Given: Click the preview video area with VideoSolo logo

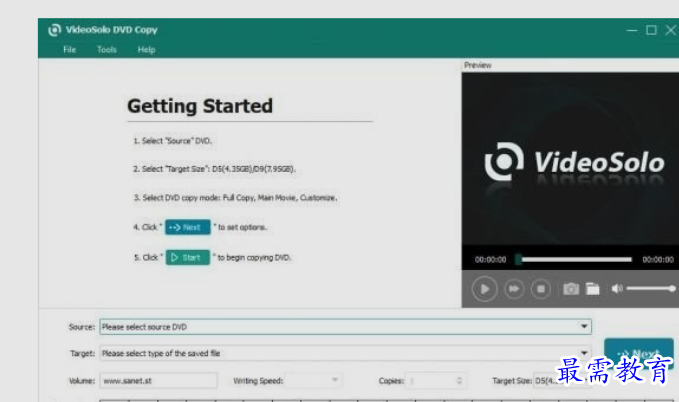Looking at the screenshot, I should point(570,159).
